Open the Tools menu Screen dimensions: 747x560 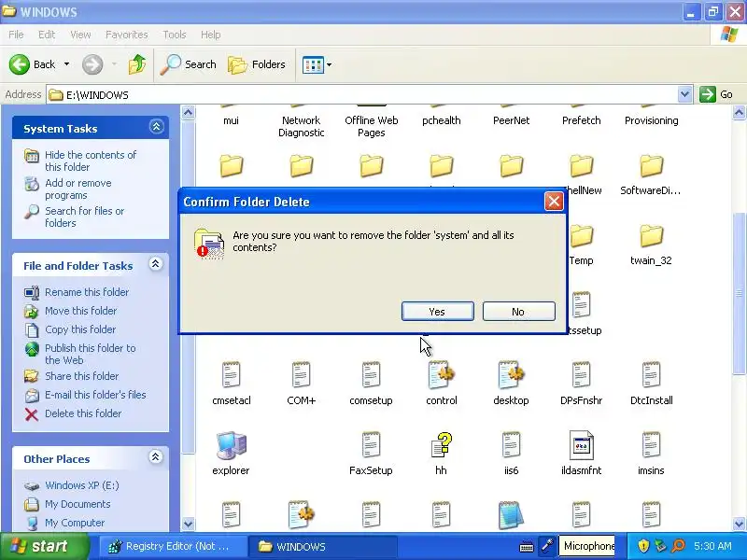tap(175, 35)
